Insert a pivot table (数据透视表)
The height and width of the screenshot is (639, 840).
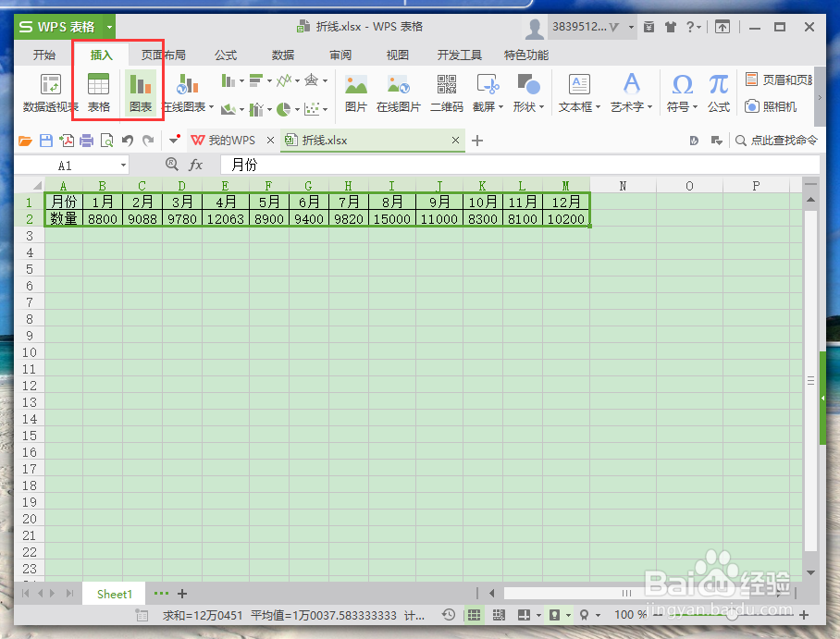(50, 92)
